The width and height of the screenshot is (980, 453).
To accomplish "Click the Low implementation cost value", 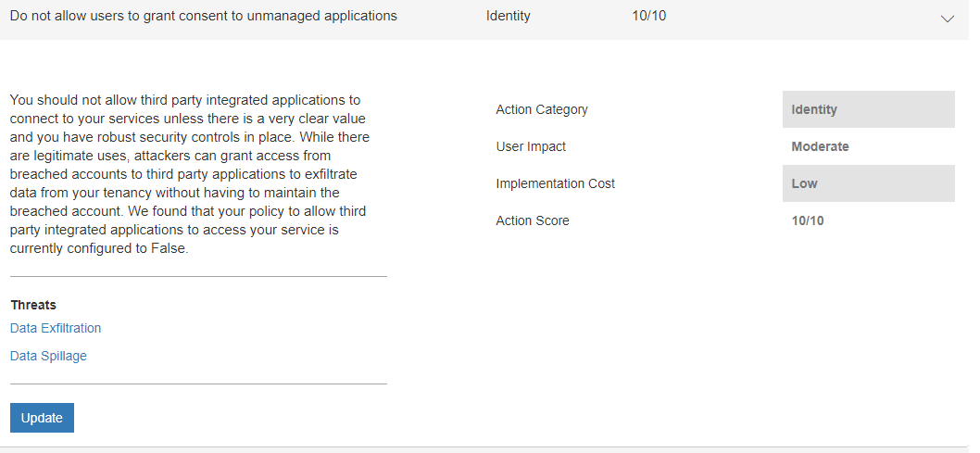I will coord(804,183).
